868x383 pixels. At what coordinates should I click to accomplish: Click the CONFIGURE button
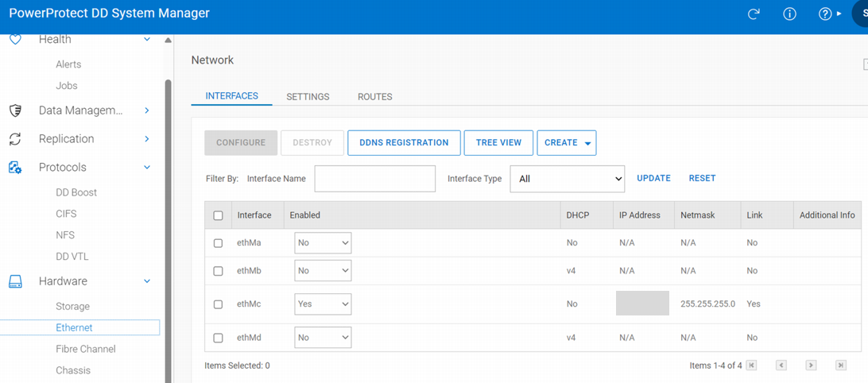241,143
